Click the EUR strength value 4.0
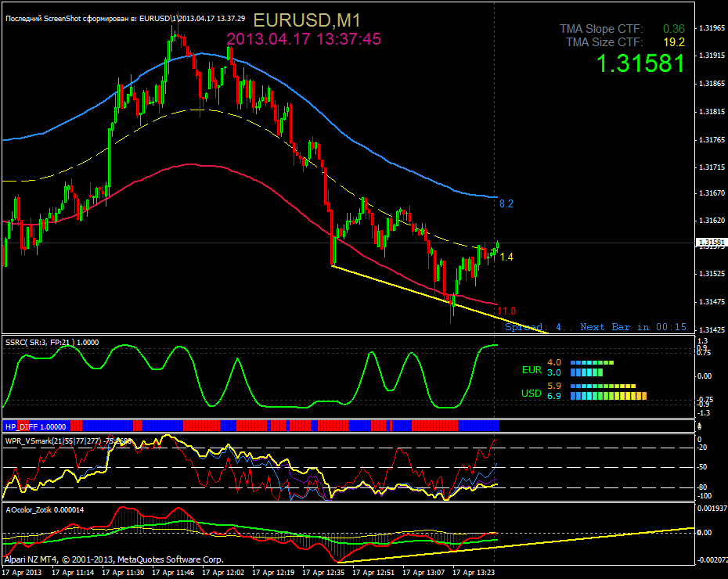This screenshot has height=579, width=728. tap(554, 363)
